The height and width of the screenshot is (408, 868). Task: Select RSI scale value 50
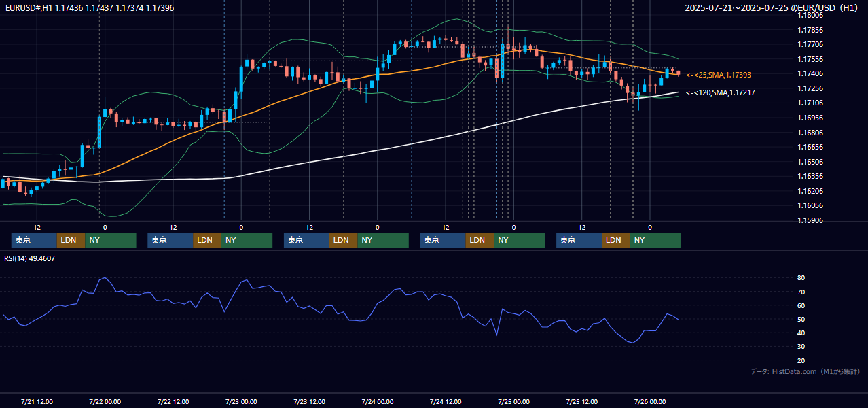(x=801, y=320)
